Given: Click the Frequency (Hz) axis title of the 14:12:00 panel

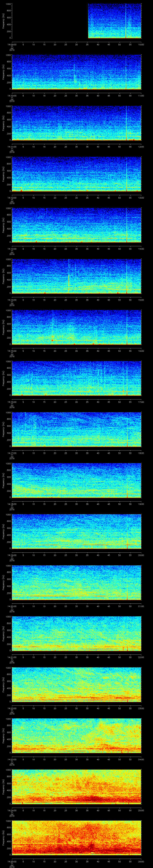Looking at the screenshot, I should (3, 174).
